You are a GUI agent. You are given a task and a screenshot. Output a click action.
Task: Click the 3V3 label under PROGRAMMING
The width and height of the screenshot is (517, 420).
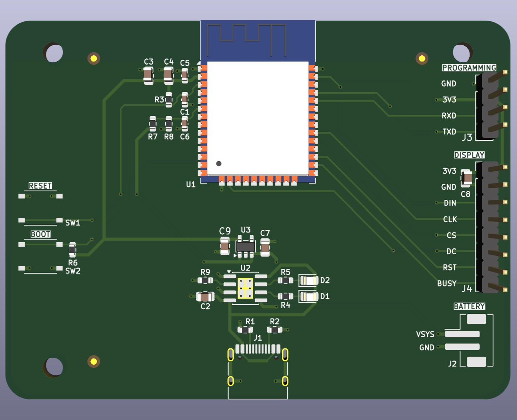449,100
